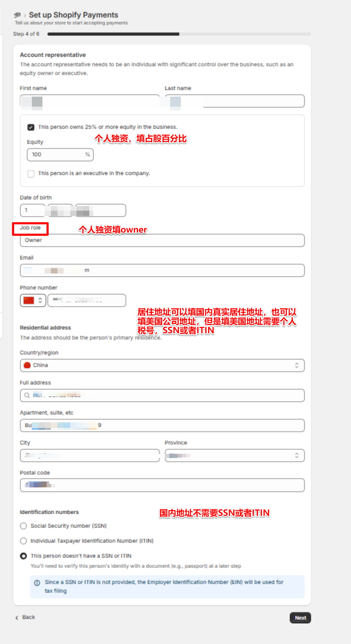Click the birth day field showing 1

point(32,210)
